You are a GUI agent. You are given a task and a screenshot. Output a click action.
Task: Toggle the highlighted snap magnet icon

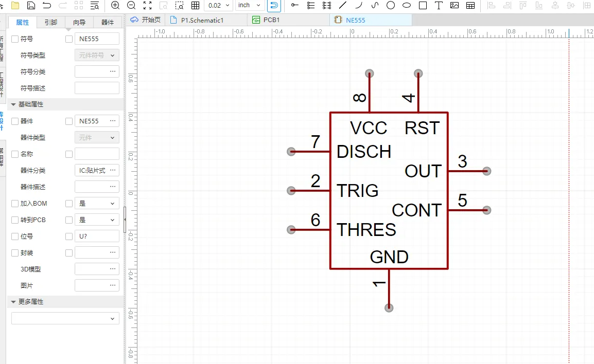click(274, 5)
